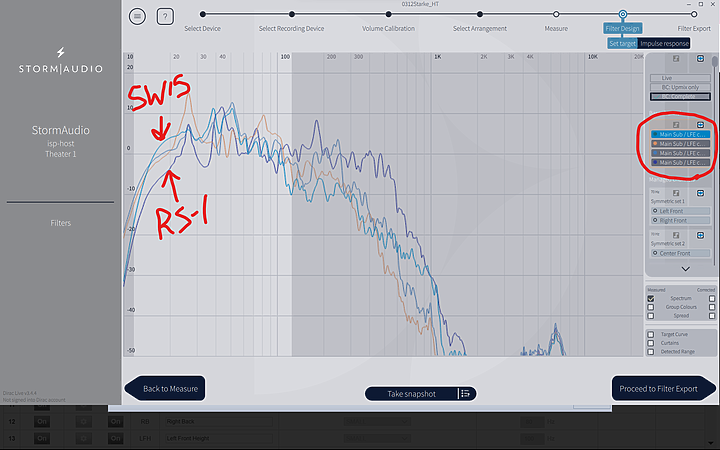Open the dropdown in Left Front Height row
Screen dimensions: 720x450
tap(377, 439)
